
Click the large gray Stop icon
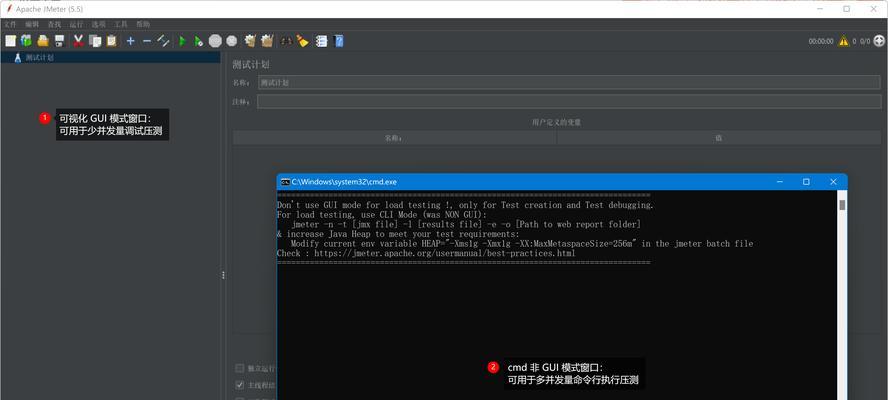215,41
